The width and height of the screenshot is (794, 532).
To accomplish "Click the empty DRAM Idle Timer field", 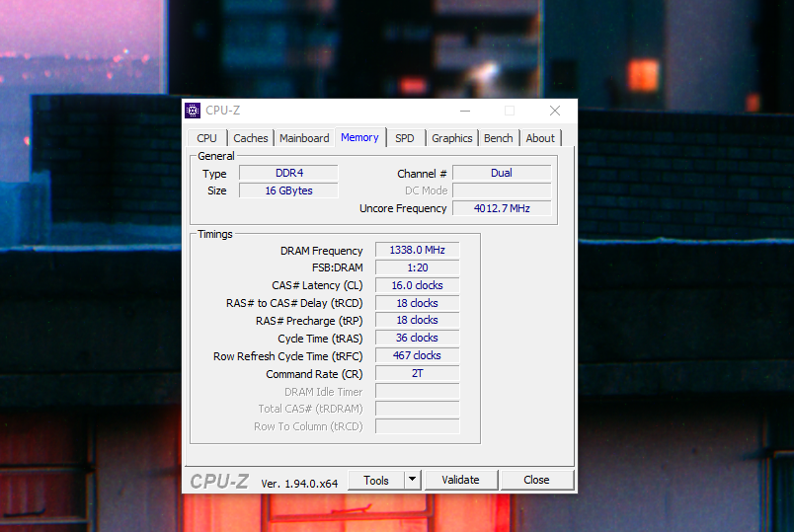I will [x=418, y=391].
